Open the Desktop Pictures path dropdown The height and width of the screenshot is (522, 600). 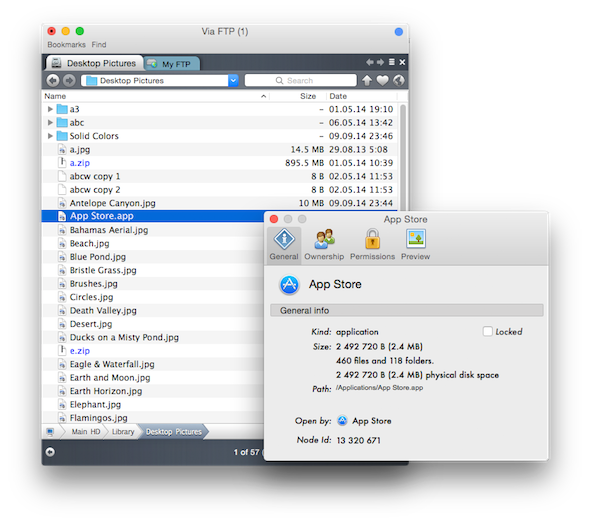[x=233, y=80]
